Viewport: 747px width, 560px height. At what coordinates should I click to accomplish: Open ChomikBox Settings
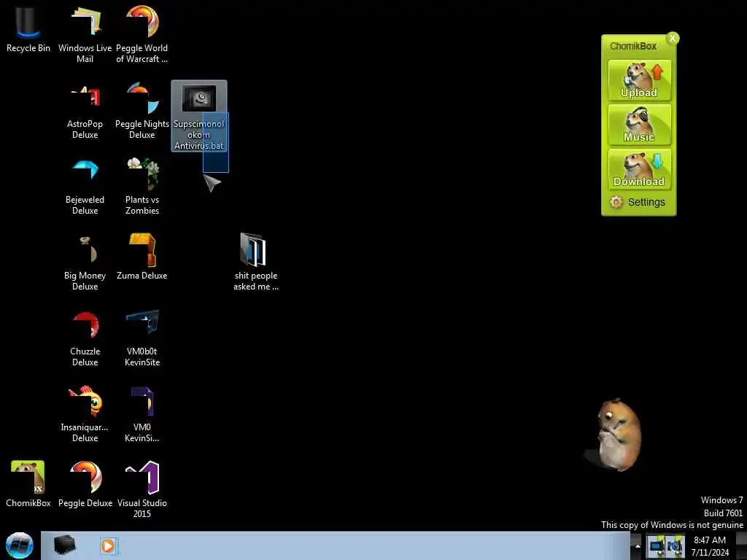pos(638,202)
